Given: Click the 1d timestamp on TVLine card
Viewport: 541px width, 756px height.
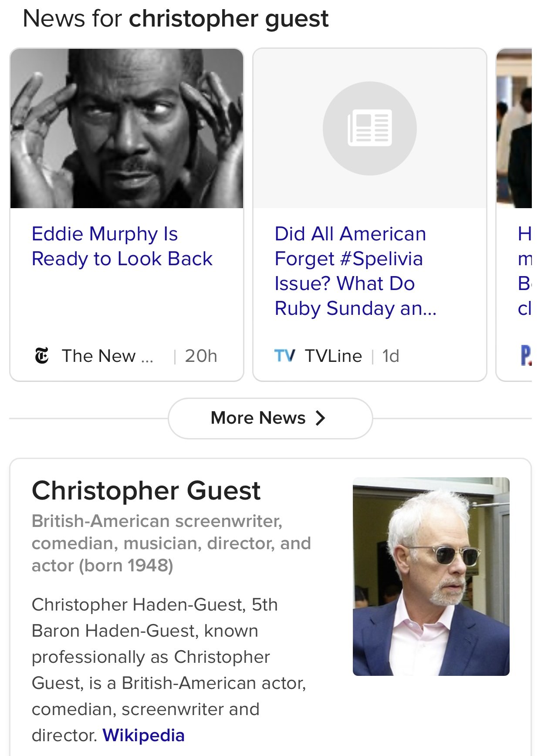Looking at the screenshot, I should 391,356.
